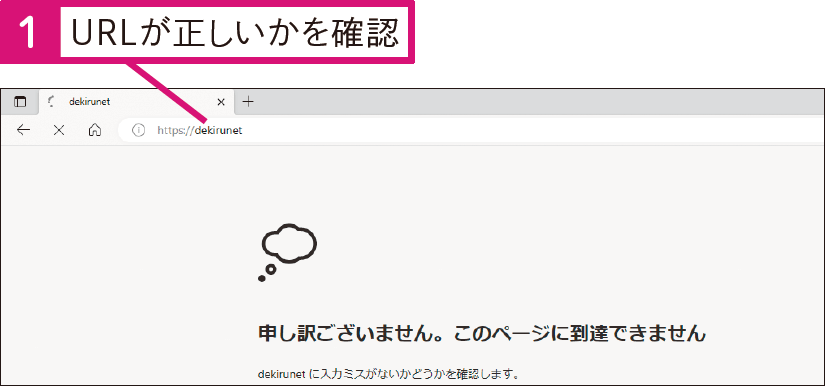Click the heading 申し訳ございません。このページに到達できません

click(481, 333)
